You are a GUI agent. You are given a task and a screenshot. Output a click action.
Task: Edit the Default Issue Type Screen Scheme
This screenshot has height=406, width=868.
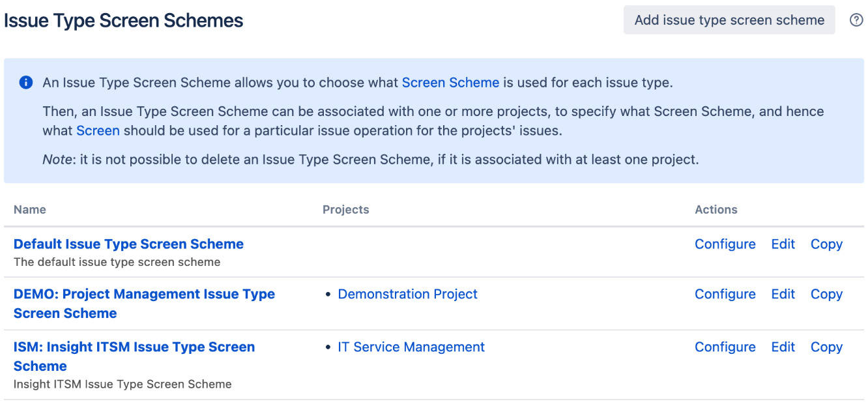783,244
